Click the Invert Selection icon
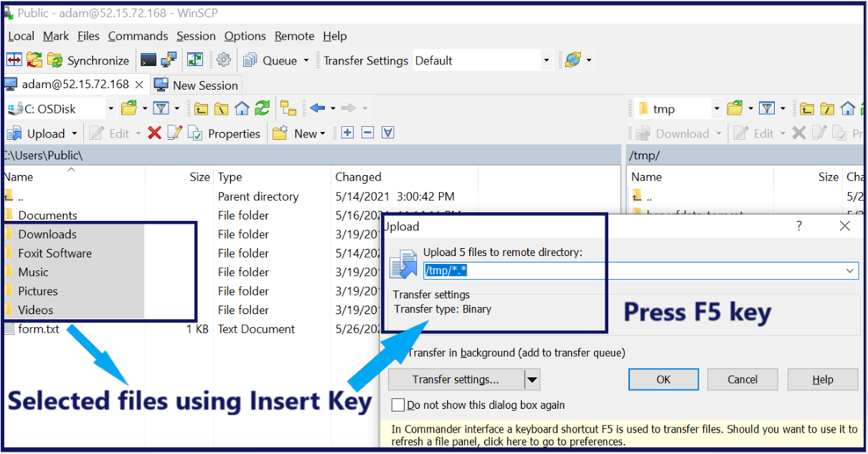Viewport: 868px width, 454px height. coord(388,133)
